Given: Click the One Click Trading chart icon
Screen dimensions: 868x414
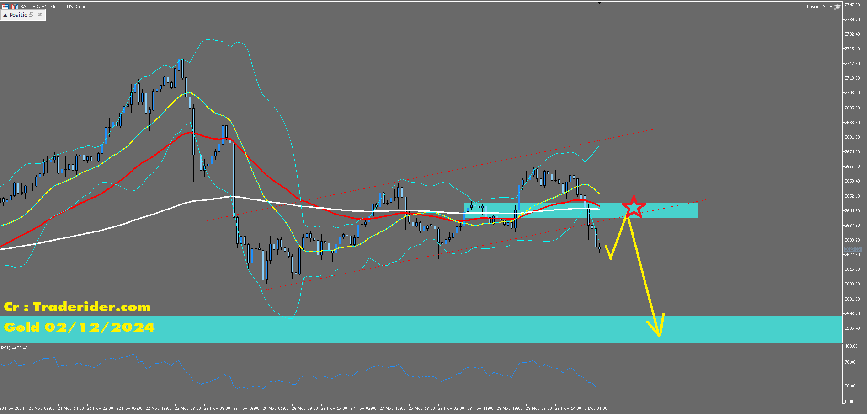Looking at the screenshot, I should (15, 6).
